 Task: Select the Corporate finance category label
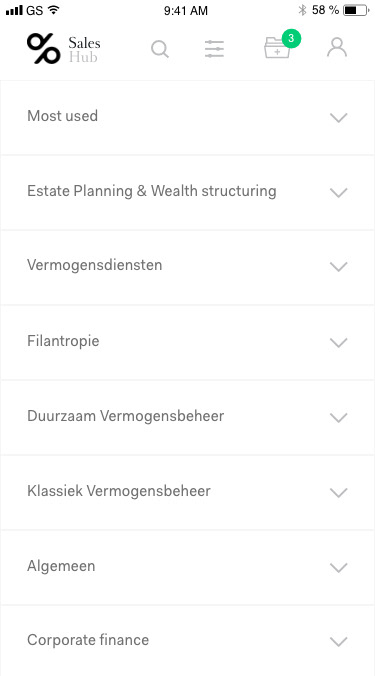click(x=88, y=640)
